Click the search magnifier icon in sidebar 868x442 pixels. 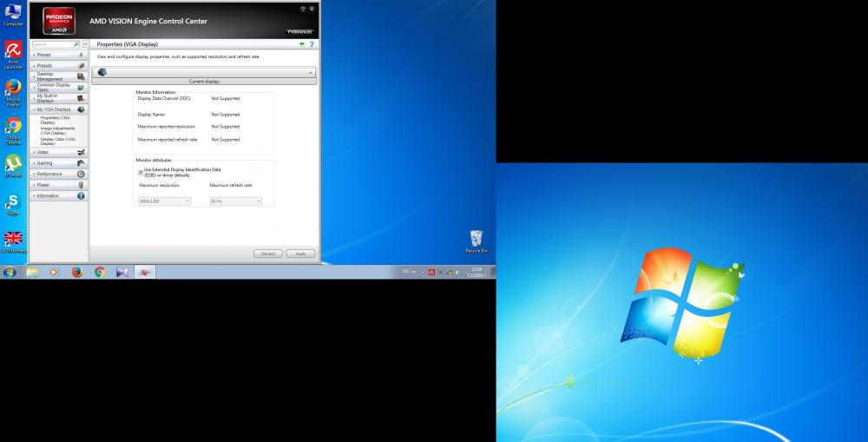[76, 43]
